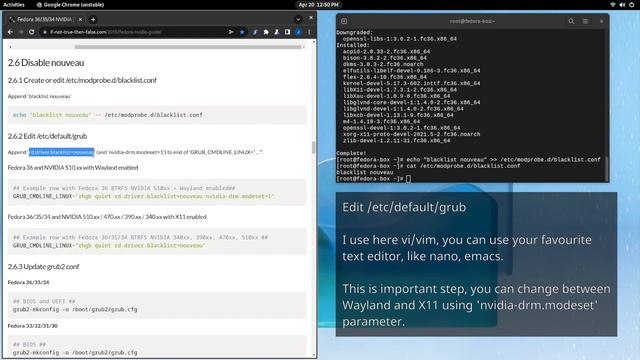Click the X11 GRUB_CMDLINE_LINUX example code
Screen dimensions: 640x360
coord(157,241)
